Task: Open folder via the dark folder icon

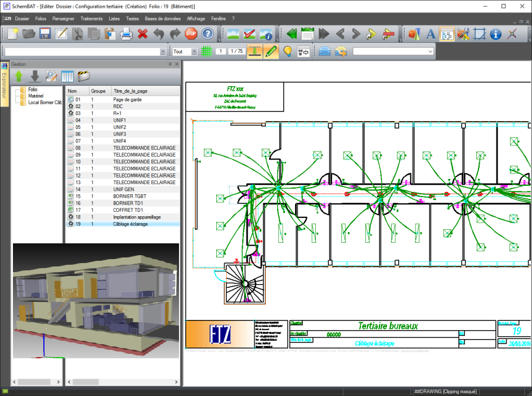Action: coord(29,34)
